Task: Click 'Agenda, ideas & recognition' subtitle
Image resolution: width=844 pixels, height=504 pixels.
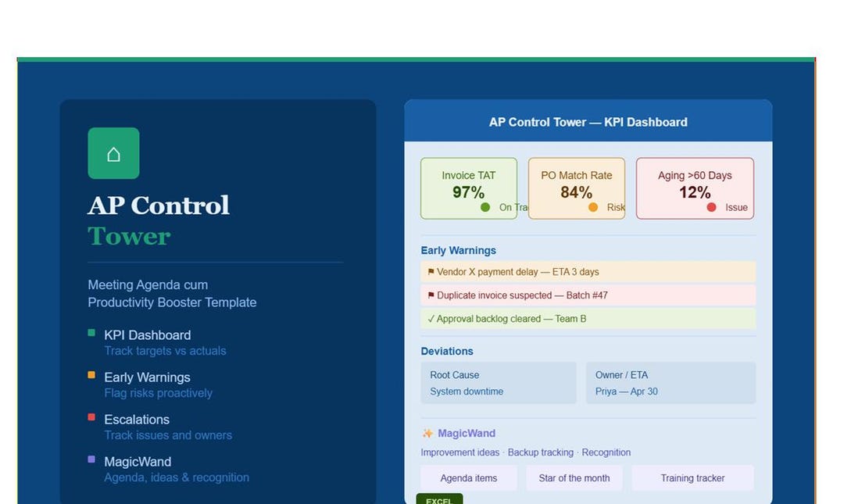Action: [177, 477]
